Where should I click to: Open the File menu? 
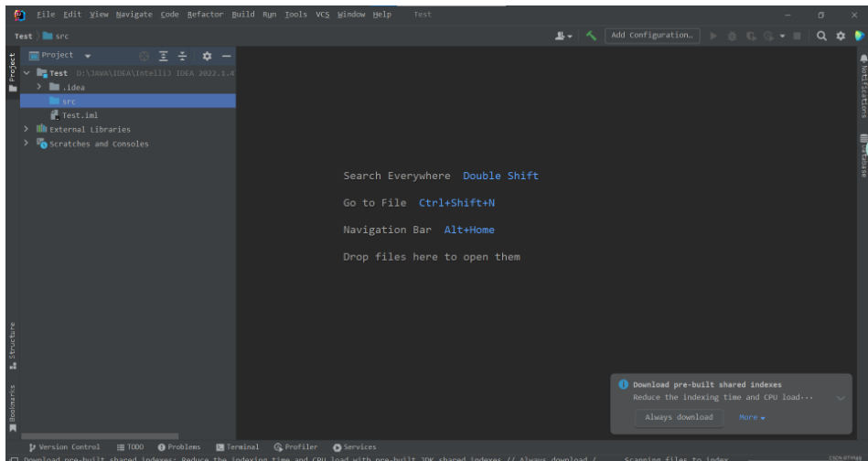click(x=46, y=15)
